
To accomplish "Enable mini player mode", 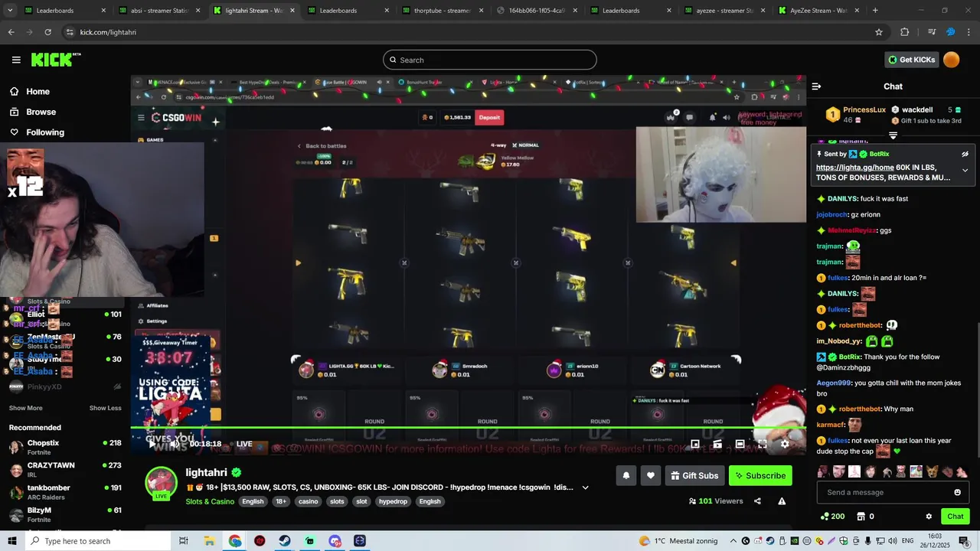I will [695, 444].
